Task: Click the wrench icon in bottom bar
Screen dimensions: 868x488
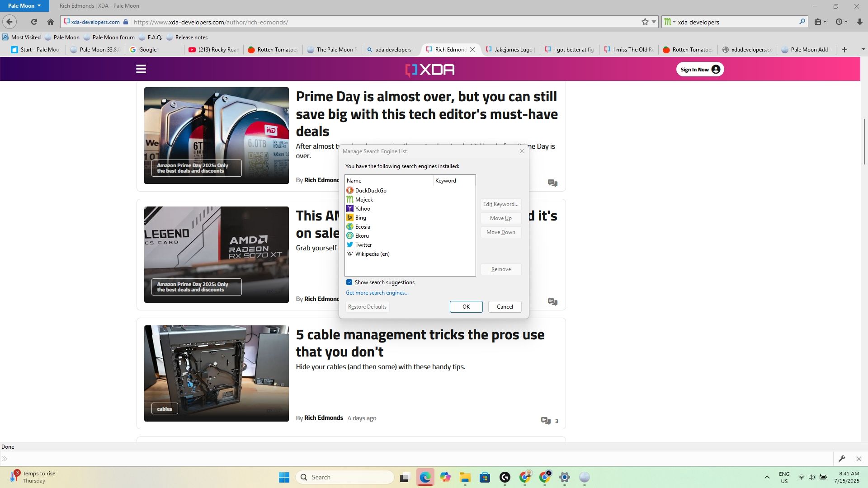Action: coord(842,459)
